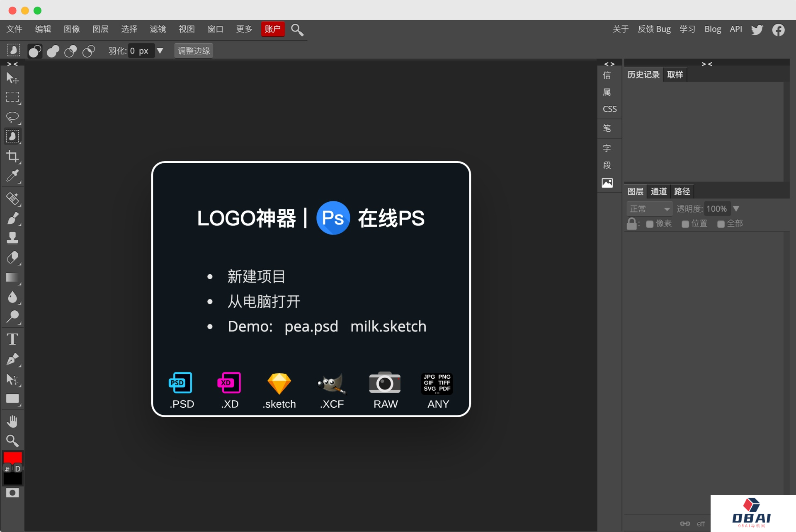
Task: Open the image panel icon in side strip
Action: coord(607,183)
